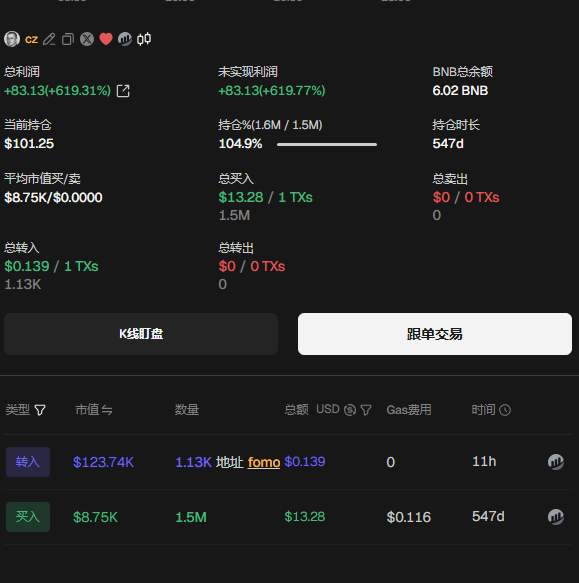This screenshot has width=579, height=583.
Task: Click the 547d time in 买入 row
Action: (x=488, y=516)
